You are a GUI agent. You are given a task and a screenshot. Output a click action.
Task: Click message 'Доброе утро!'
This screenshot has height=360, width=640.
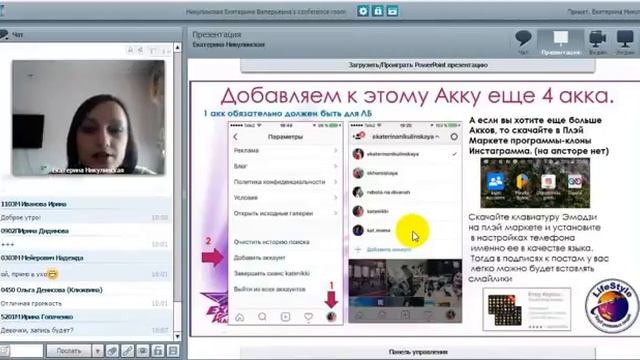point(21,218)
